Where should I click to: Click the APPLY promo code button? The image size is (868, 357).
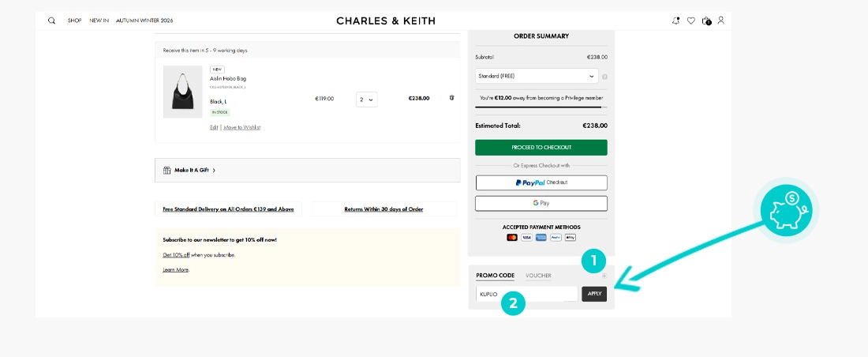pyautogui.click(x=594, y=294)
